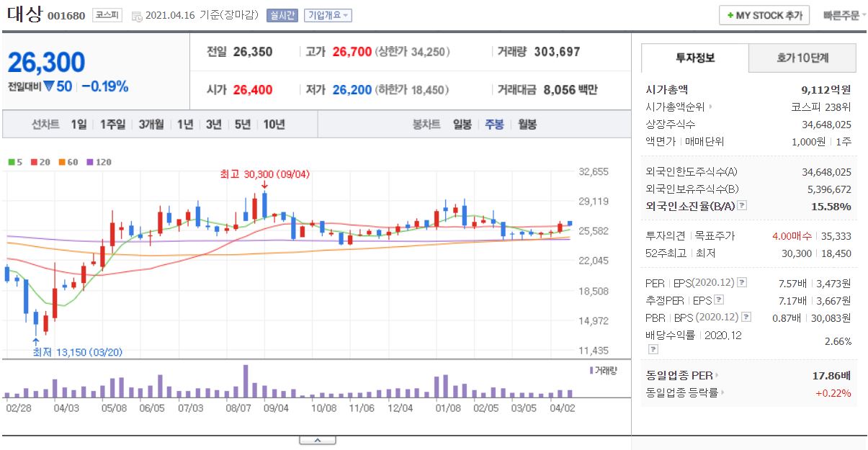
Task: Click the 최고 30,300 (09/04) chart marker
Action: tap(265, 174)
